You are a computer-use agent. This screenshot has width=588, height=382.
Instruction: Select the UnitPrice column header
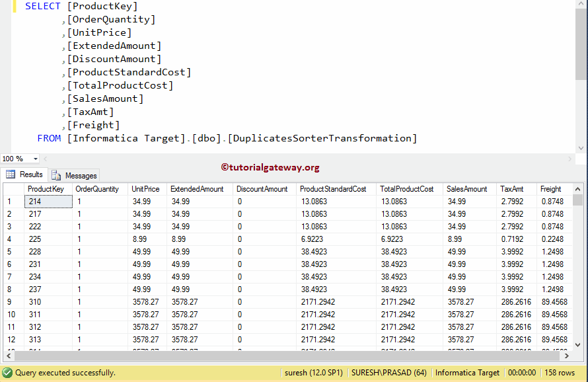(x=147, y=189)
